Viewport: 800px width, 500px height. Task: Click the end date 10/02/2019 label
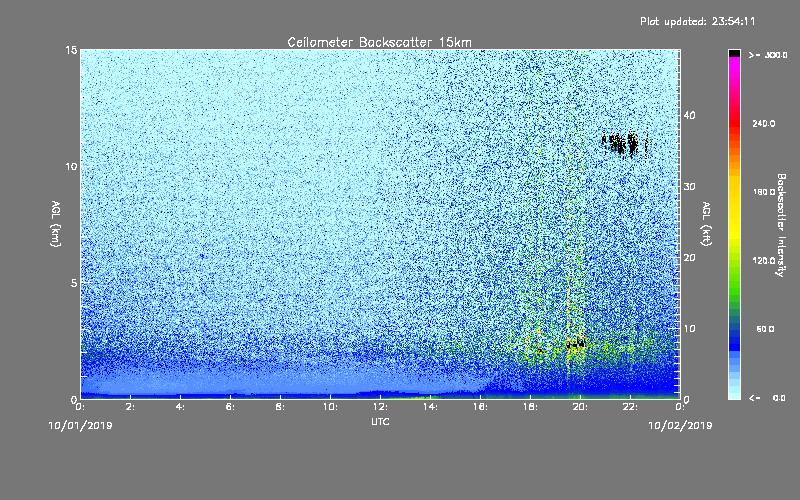point(680,426)
